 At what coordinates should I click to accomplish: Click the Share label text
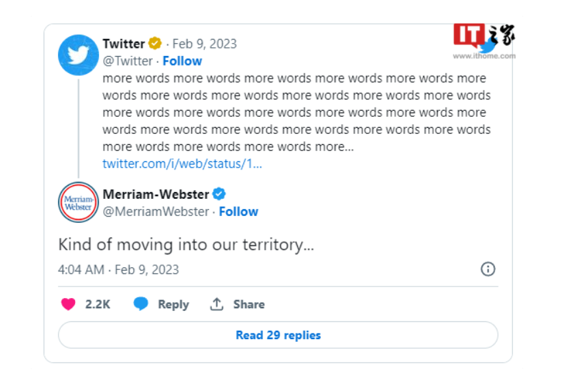click(249, 304)
